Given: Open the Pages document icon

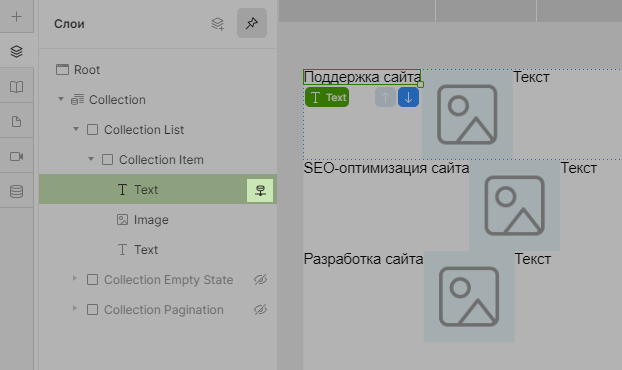Looking at the screenshot, I should (16, 122).
